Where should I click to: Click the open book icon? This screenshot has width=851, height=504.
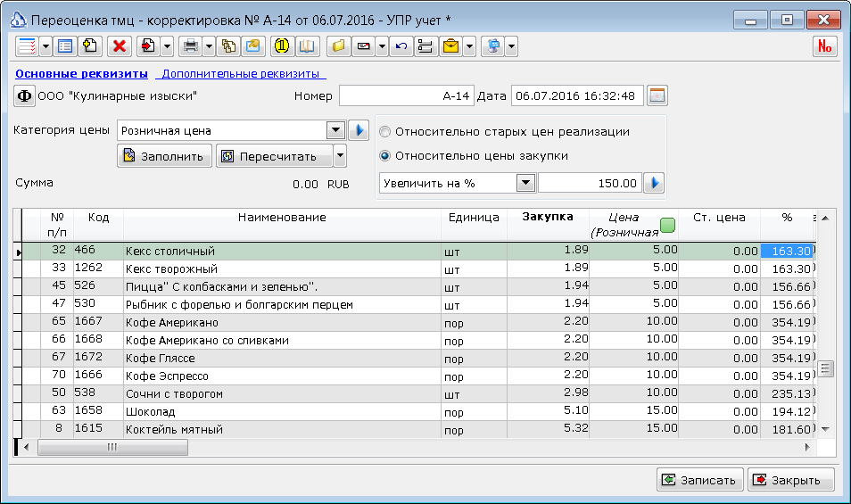click(307, 46)
